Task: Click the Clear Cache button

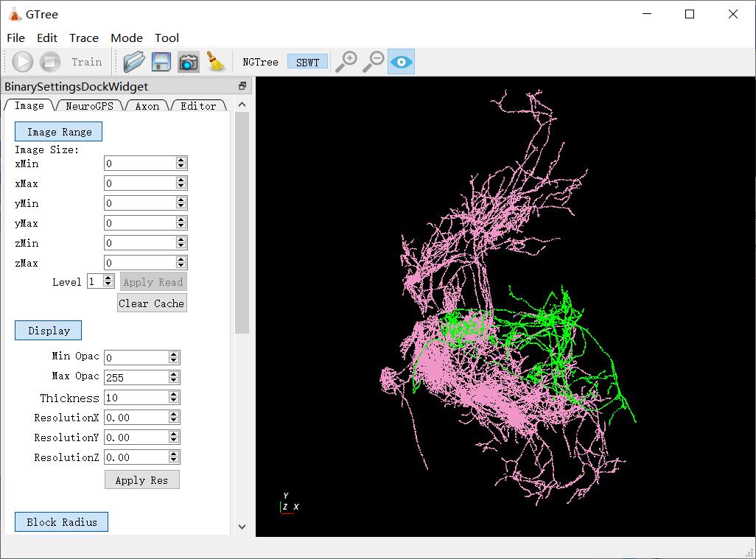Action: 152,303
